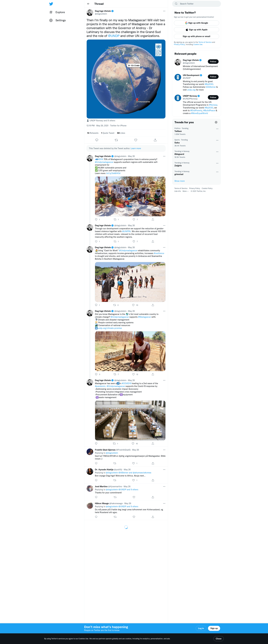
Task: Go back using the Thread arrow
Action: pyautogui.click(x=88, y=4)
